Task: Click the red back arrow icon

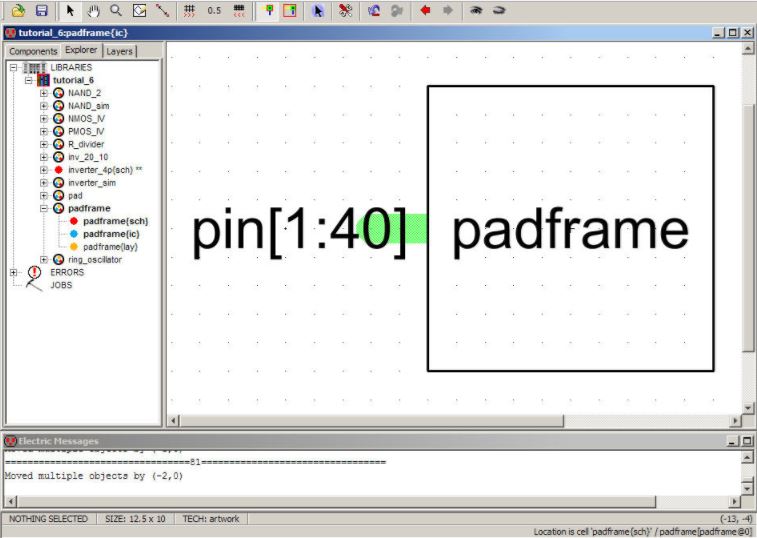Action: coord(425,11)
